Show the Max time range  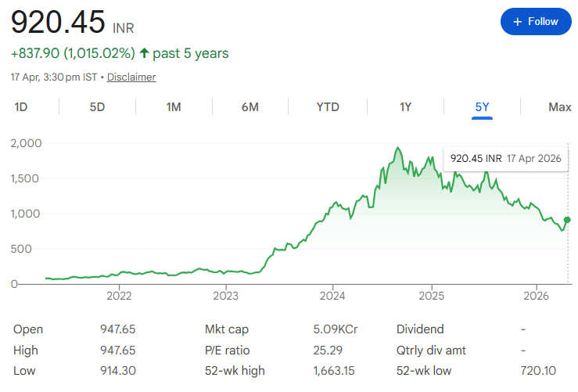click(x=559, y=107)
